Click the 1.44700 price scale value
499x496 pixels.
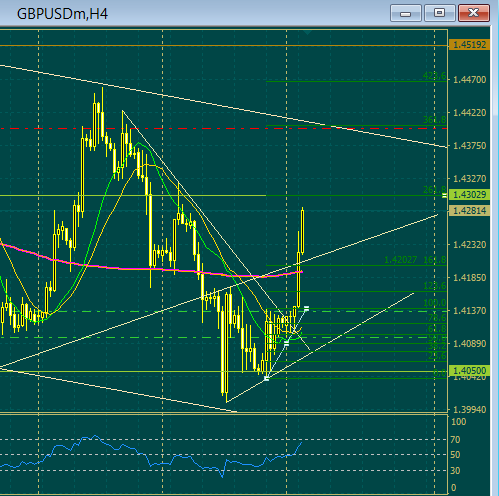469,80
